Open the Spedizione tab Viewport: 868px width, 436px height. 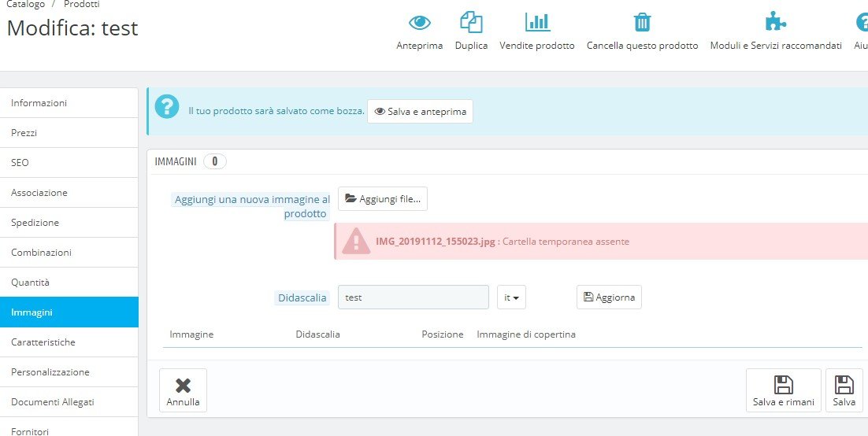point(69,223)
